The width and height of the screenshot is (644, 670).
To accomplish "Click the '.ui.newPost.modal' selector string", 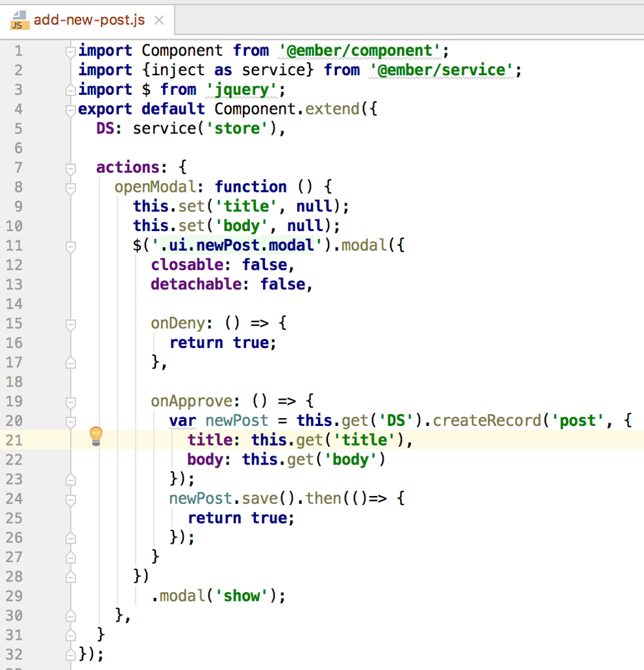I will 237,245.
